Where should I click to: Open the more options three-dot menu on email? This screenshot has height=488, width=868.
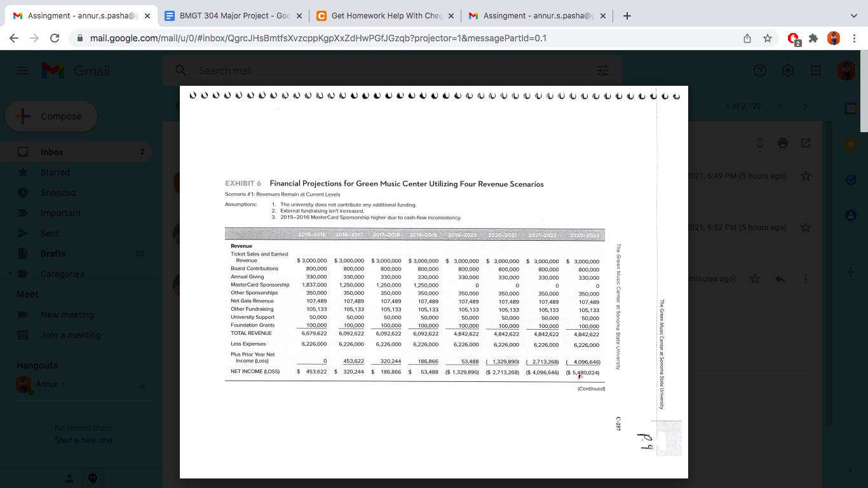805,278
